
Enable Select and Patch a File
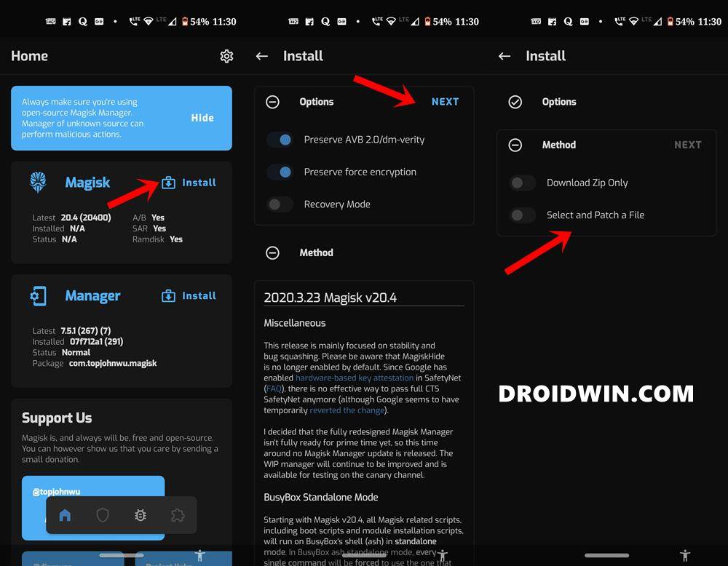[x=522, y=215]
